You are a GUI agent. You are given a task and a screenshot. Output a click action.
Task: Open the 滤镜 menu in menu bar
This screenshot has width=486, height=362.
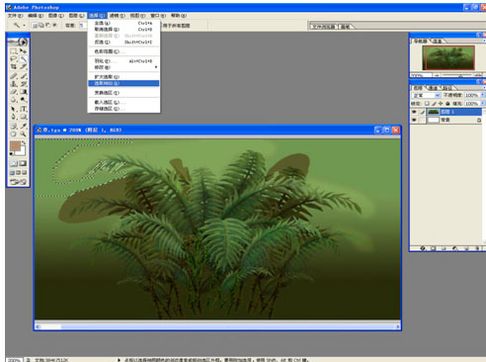point(117,16)
